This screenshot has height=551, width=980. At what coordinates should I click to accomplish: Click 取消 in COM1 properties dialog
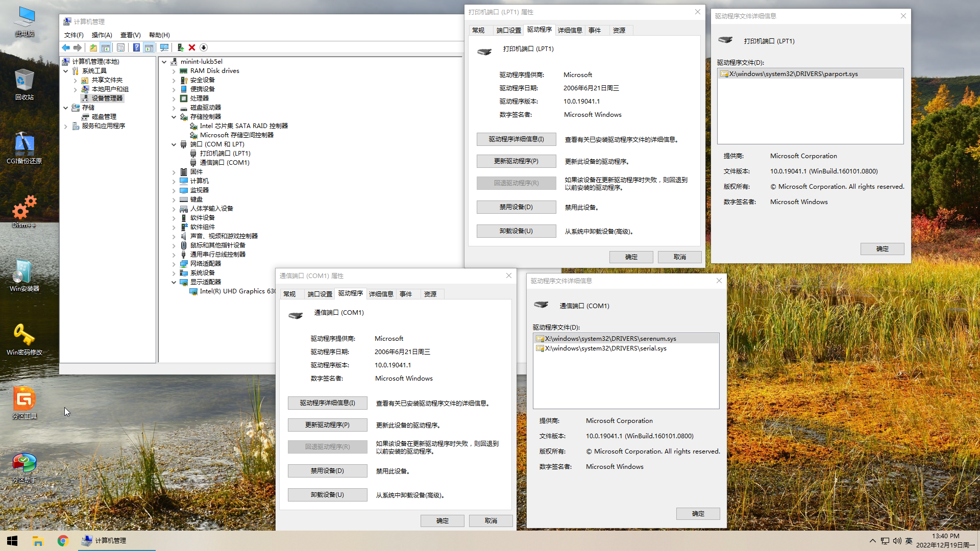pyautogui.click(x=491, y=521)
